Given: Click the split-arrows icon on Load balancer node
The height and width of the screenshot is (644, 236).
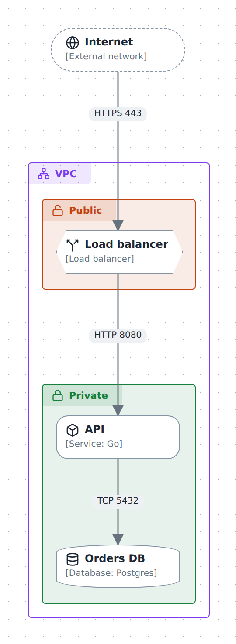Looking at the screenshot, I should click(73, 245).
